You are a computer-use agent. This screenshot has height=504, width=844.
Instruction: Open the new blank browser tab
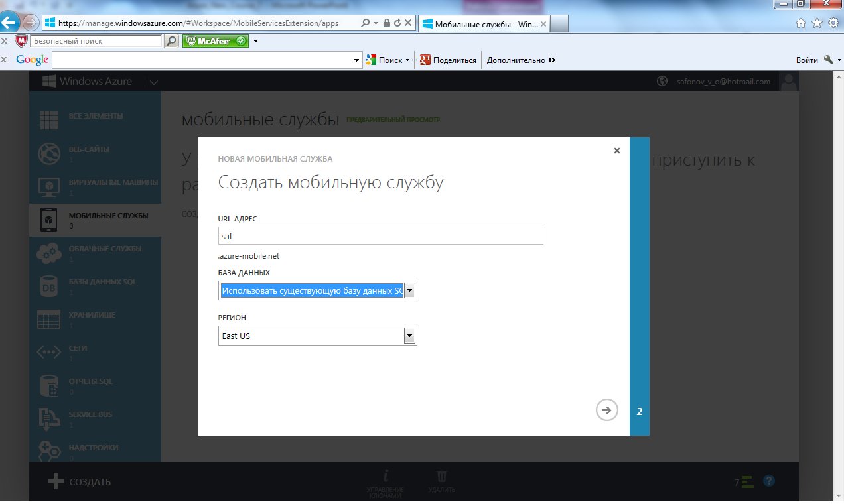click(x=559, y=24)
